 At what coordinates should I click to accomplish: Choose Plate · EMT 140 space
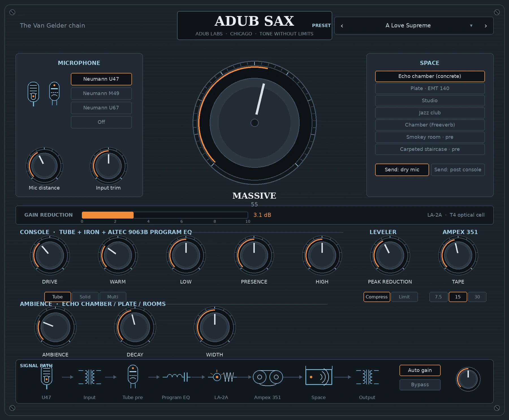point(430,88)
